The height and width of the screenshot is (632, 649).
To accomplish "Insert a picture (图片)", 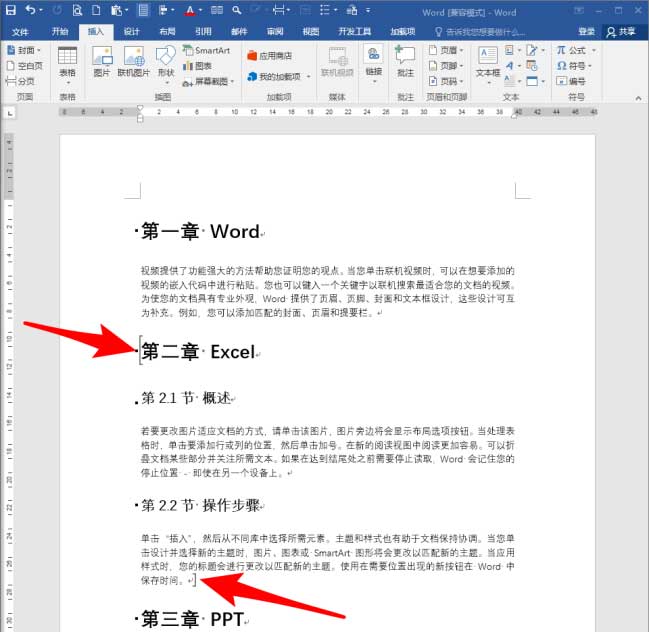I will coord(101,62).
